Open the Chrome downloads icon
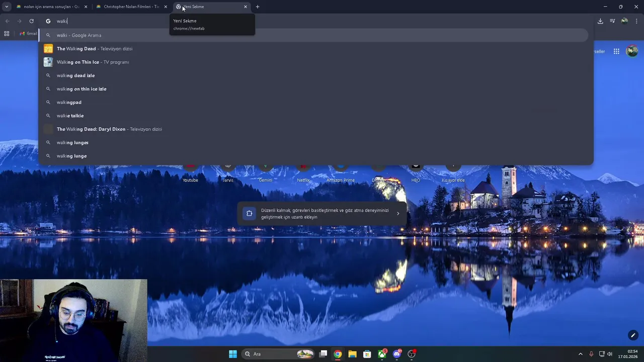The height and width of the screenshot is (362, 644). coord(600,21)
